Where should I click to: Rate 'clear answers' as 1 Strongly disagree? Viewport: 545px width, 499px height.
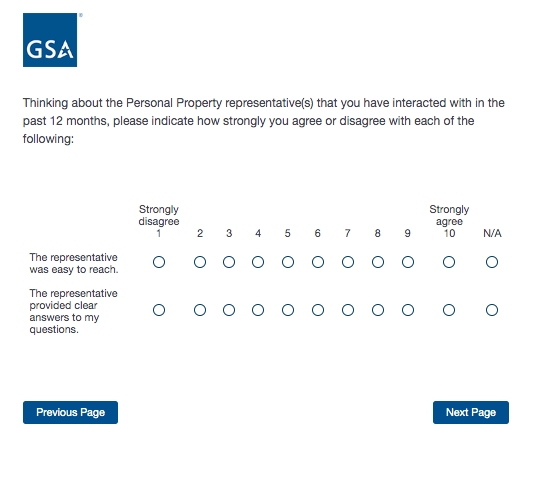pyautogui.click(x=159, y=310)
